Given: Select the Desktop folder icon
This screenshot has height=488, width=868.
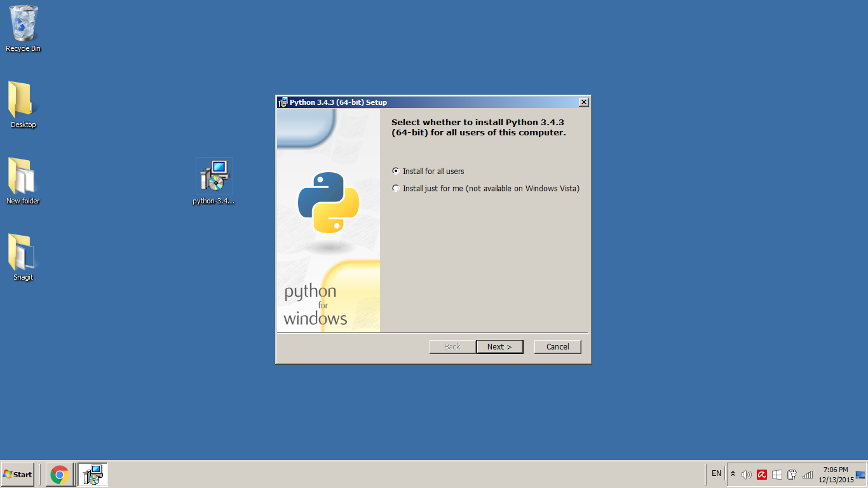Looking at the screenshot, I should tap(24, 105).
